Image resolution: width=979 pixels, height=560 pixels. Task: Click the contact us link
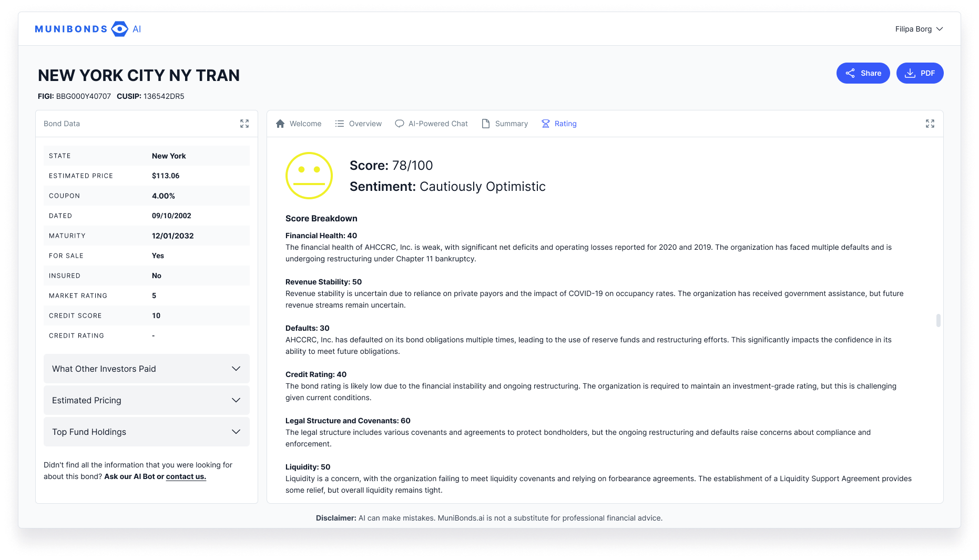pyautogui.click(x=186, y=476)
